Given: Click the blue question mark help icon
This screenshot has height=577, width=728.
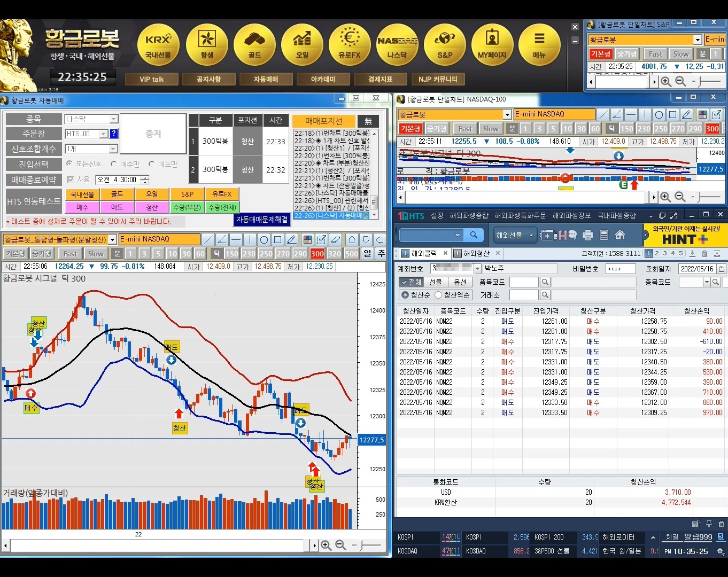Looking at the screenshot, I should [x=114, y=134].
